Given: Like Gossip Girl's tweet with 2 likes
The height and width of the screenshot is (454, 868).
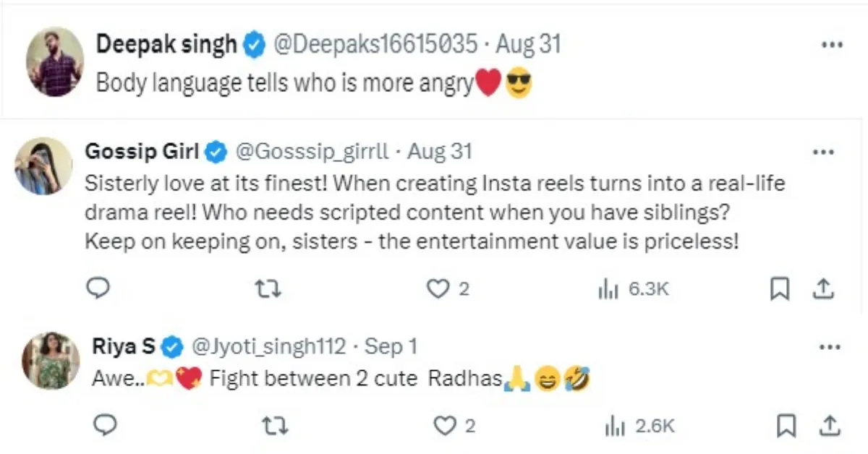Looking at the screenshot, I should (438, 289).
